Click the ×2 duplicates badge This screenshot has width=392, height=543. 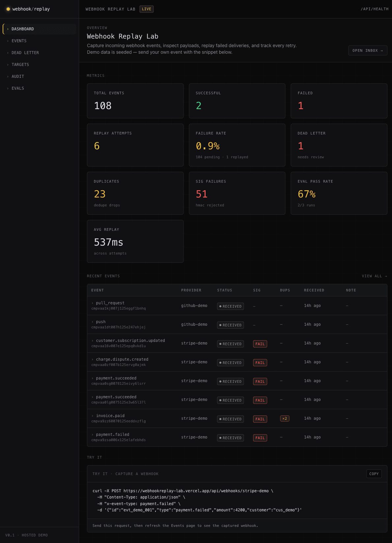pyautogui.click(x=285, y=419)
